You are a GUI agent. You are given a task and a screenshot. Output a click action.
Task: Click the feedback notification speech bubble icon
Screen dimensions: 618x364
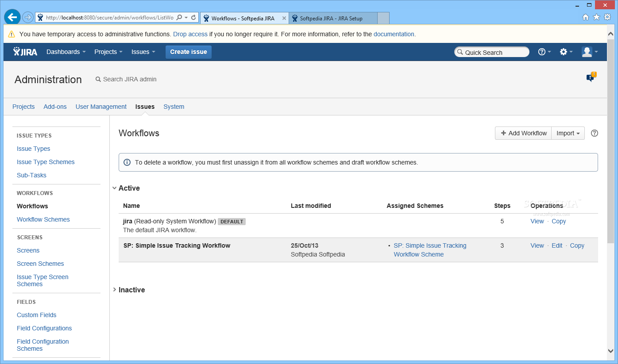coord(591,77)
